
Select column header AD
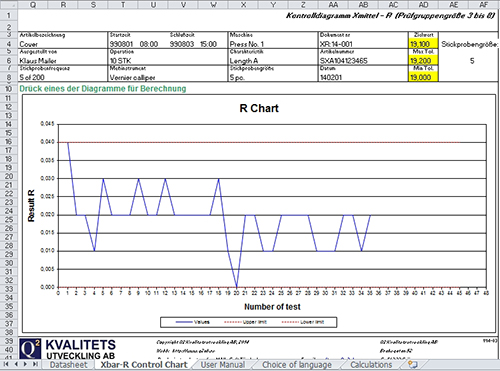[423, 5]
